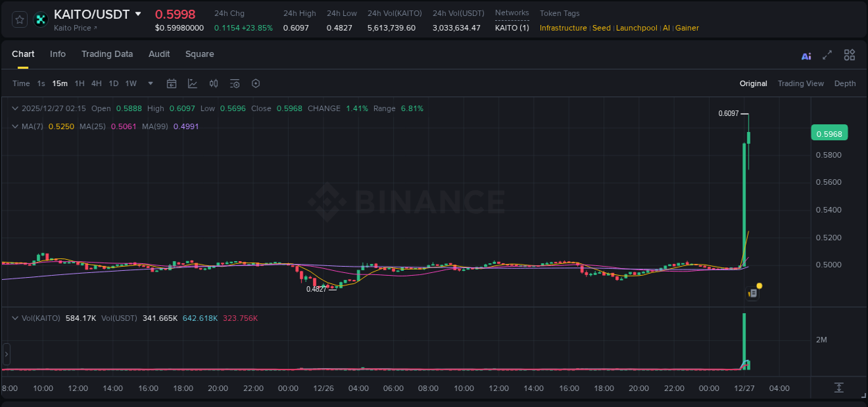Collapse the Vol(KAITO) volume panel
The width and height of the screenshot is (868, 407).
[x=15, y=317]
